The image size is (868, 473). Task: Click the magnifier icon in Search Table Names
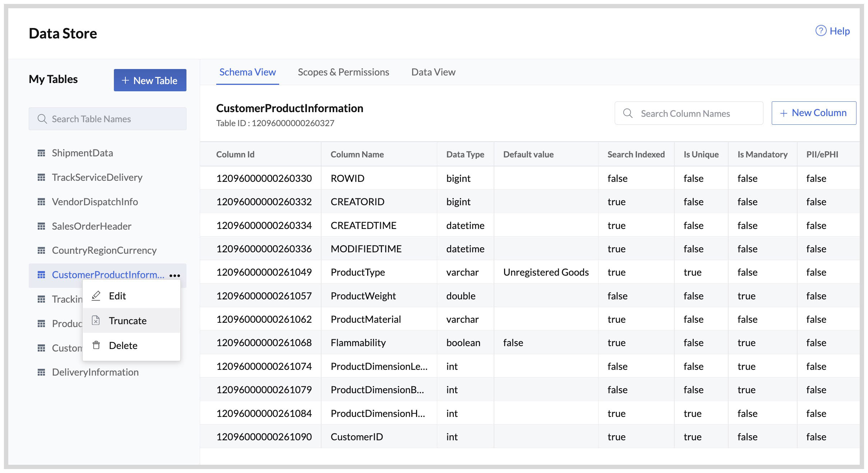(x=42, y=119)
